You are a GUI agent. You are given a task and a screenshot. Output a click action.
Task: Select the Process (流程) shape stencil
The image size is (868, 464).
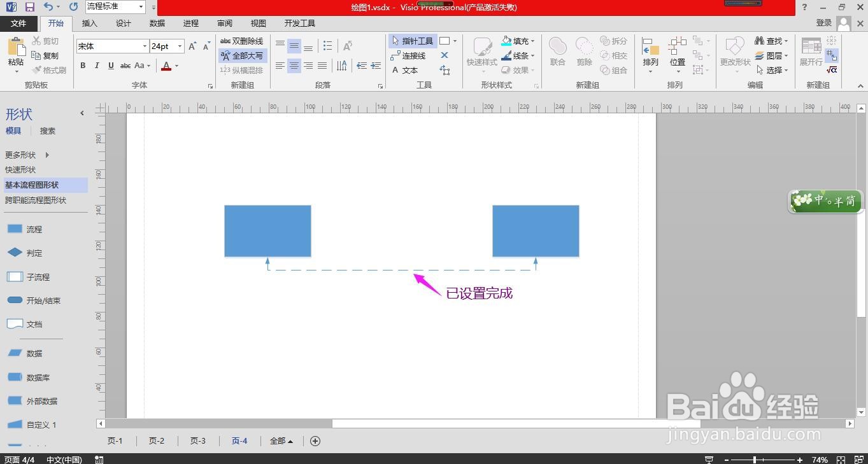[24, 229]
